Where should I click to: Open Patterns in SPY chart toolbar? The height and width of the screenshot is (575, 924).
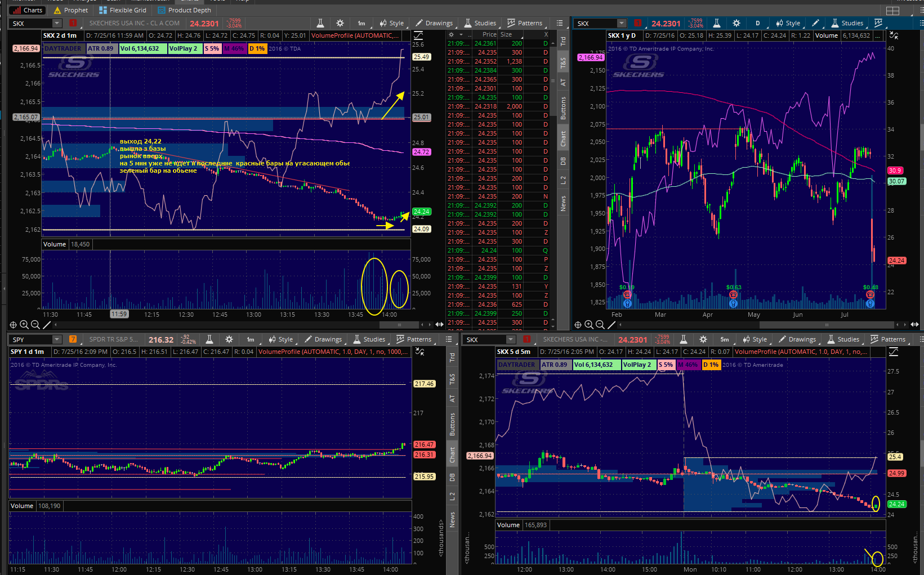point(414,339)
